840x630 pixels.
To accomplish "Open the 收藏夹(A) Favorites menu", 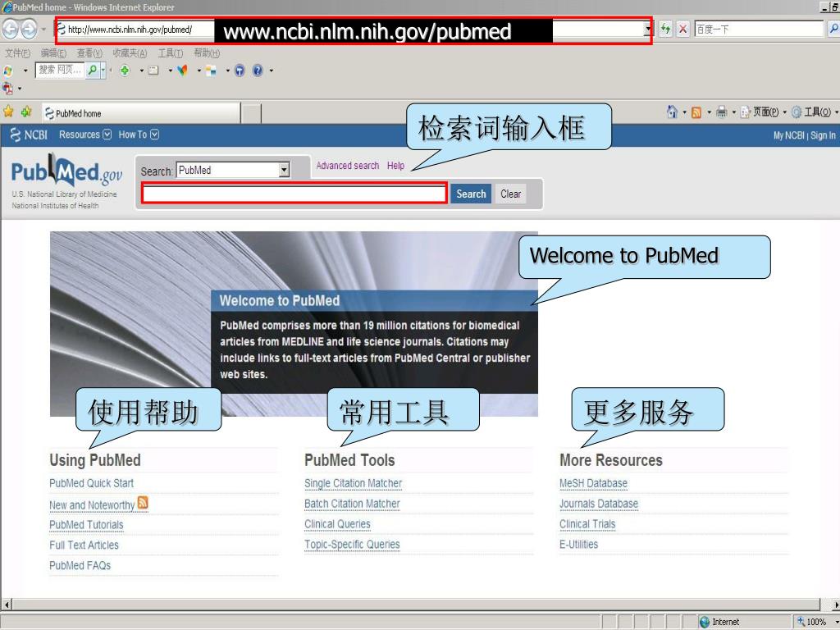I will (x=130, y=52).
